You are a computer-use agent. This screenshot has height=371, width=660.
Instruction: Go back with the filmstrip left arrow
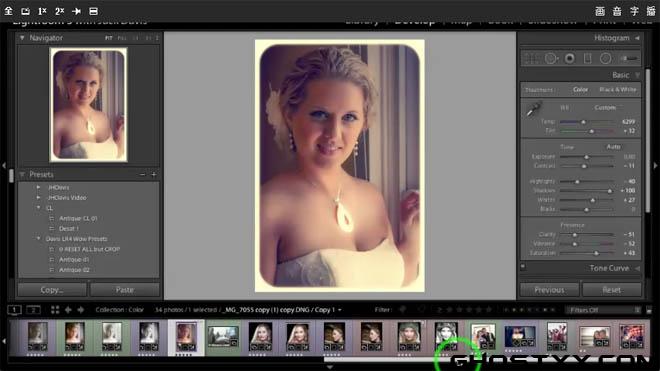click(x=68, y=310)
